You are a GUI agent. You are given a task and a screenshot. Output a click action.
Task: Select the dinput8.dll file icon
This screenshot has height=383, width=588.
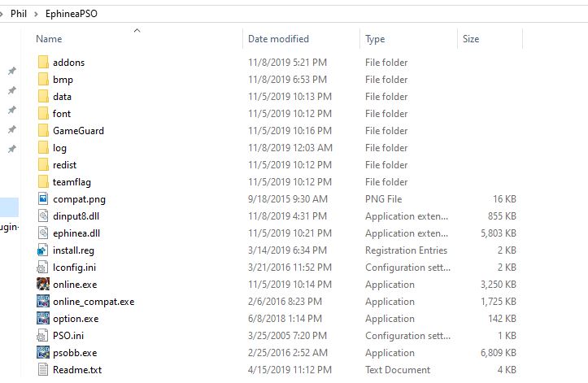(43, 215)
